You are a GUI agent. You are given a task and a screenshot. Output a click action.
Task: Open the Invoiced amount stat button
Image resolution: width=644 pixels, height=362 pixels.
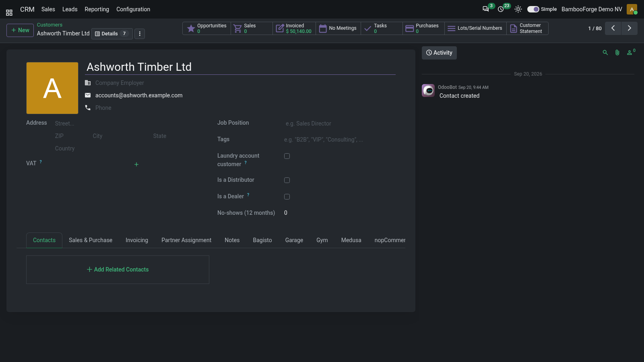[x=294, y=28]
